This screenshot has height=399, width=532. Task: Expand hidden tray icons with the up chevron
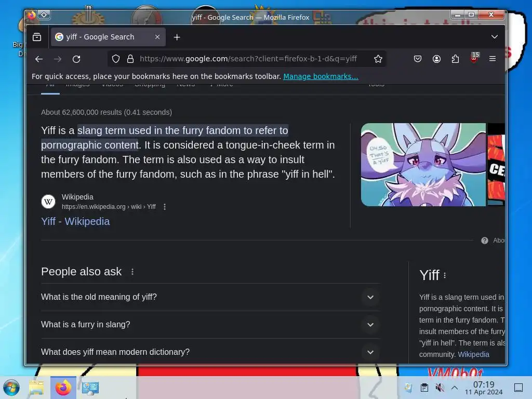pos(455,388)
